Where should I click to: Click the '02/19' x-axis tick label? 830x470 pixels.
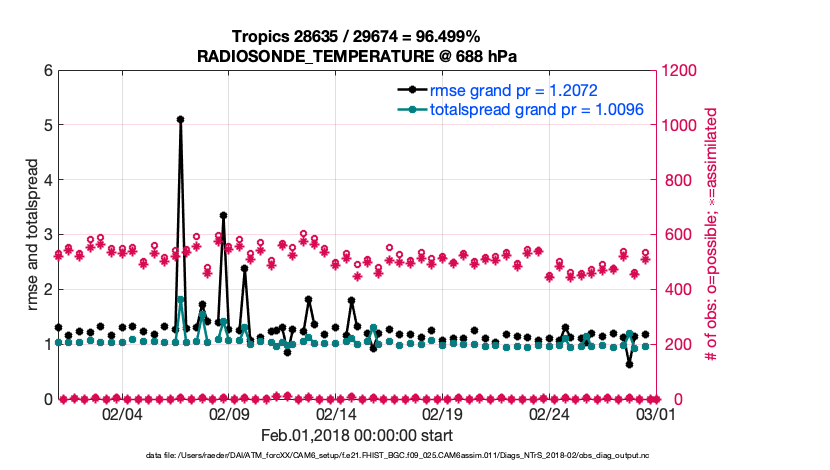(x=442, y=413)
